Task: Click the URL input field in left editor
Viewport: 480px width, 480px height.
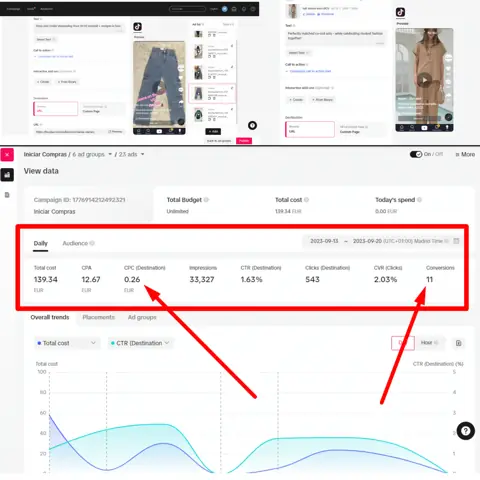Action: click(70, 132)
